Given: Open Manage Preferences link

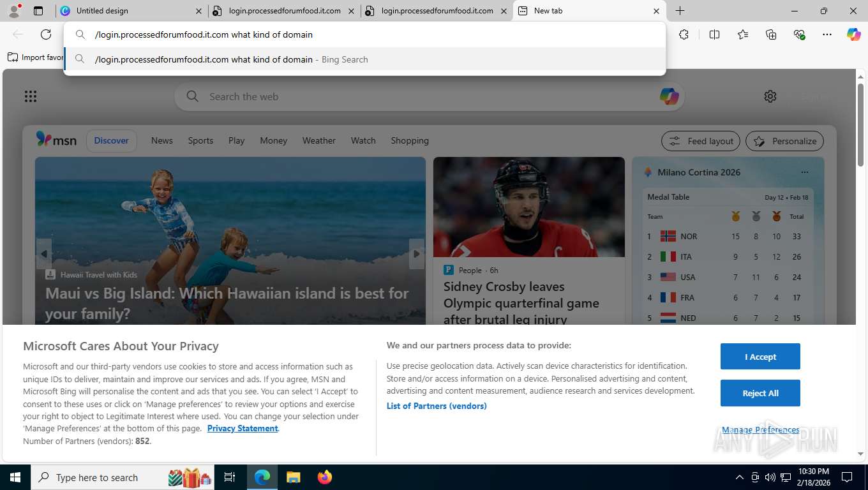Looking at the screenshot, I should pyautogui.click(x=761, y=430).
